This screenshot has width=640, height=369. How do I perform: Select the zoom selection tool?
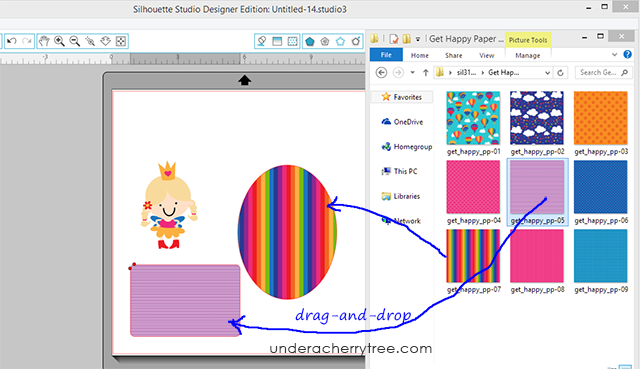point(90,41)
